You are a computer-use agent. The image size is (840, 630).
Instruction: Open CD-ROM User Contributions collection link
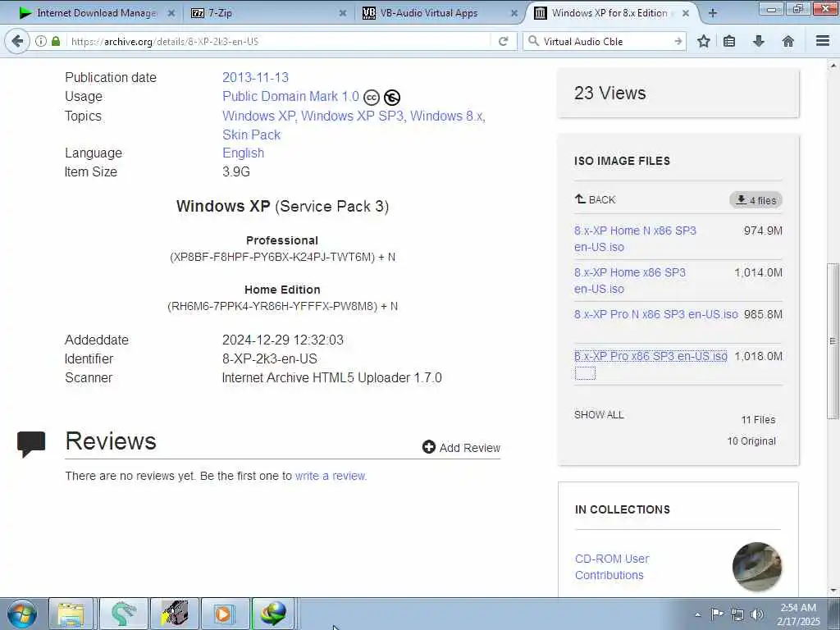[612, 567]
